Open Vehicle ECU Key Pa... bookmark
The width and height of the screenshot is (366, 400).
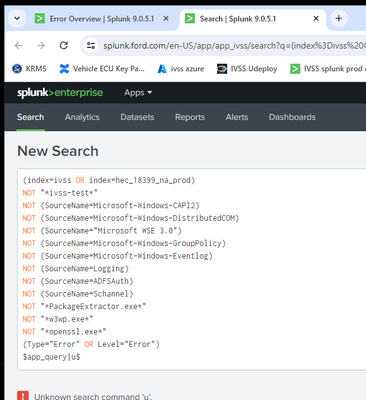(x=102, y=69)
